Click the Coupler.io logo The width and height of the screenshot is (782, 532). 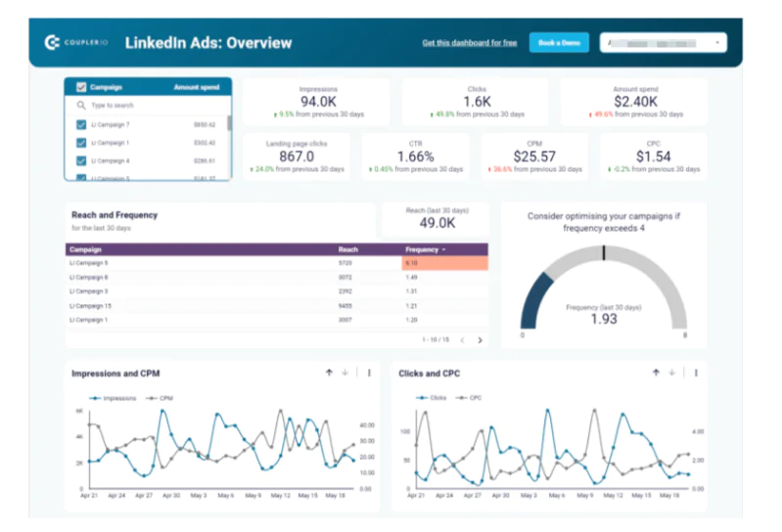pos(75,43)
